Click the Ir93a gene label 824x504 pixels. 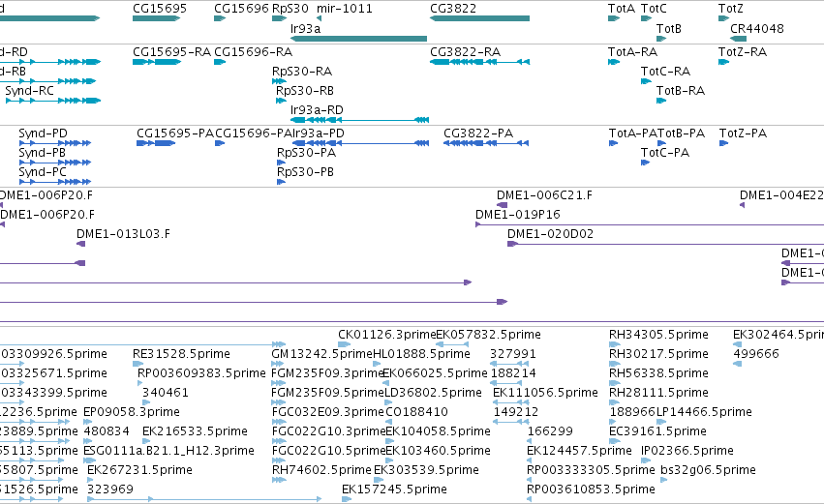(305, 28)
